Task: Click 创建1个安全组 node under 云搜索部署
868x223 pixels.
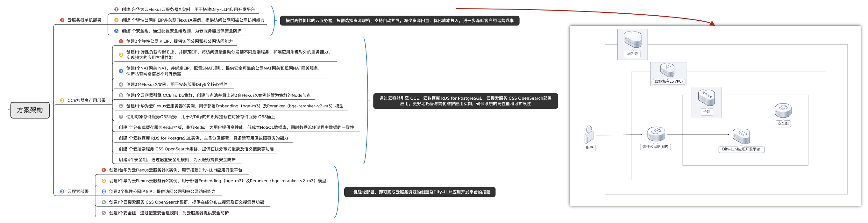Action: [x=168, y=213]
